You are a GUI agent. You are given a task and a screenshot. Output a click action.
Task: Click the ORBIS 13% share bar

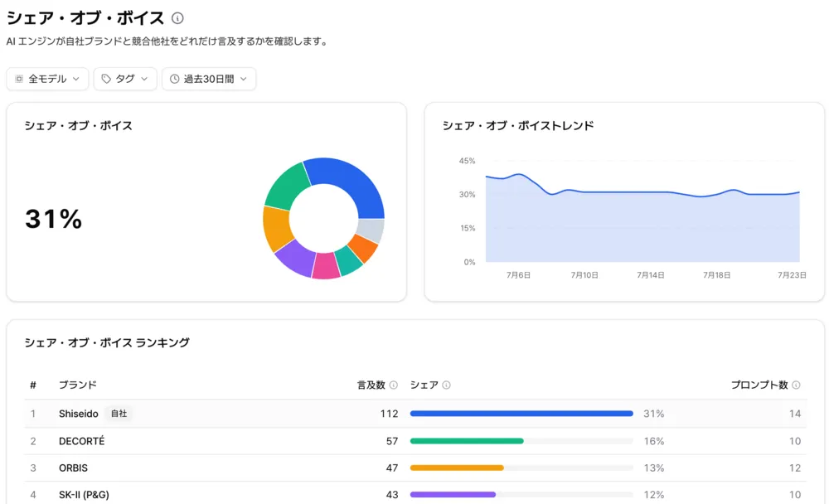[x=457, y=468]
